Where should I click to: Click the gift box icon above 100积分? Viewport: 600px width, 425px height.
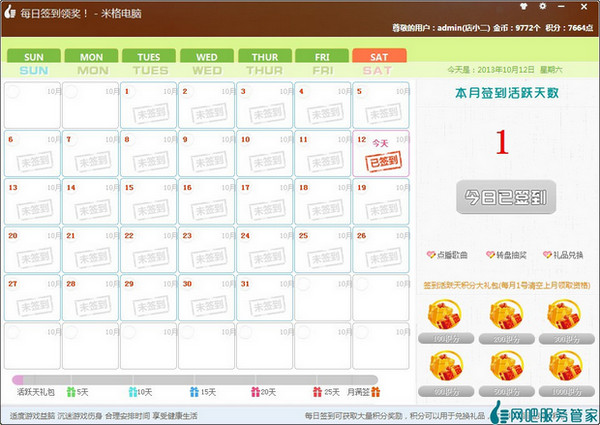[446, 315]
